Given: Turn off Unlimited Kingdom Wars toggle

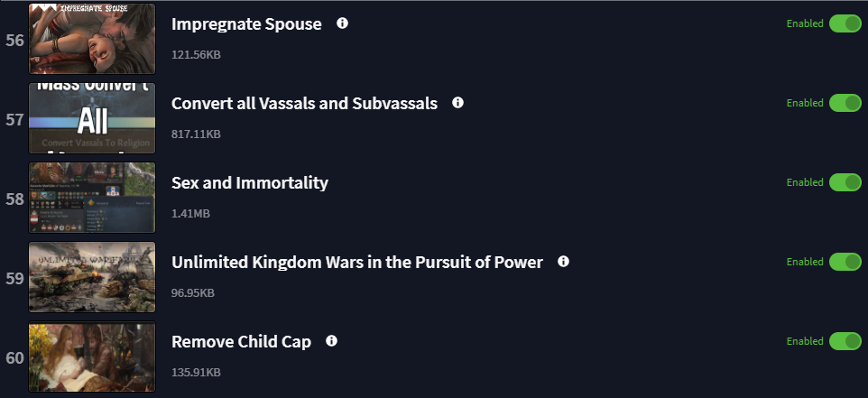Looking at the screenshot, I should pyautogui.click(x=845, y=262).
